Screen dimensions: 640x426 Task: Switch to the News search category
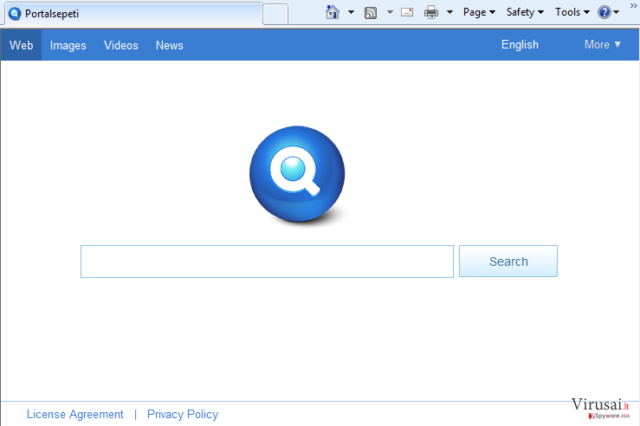(169, 45)
